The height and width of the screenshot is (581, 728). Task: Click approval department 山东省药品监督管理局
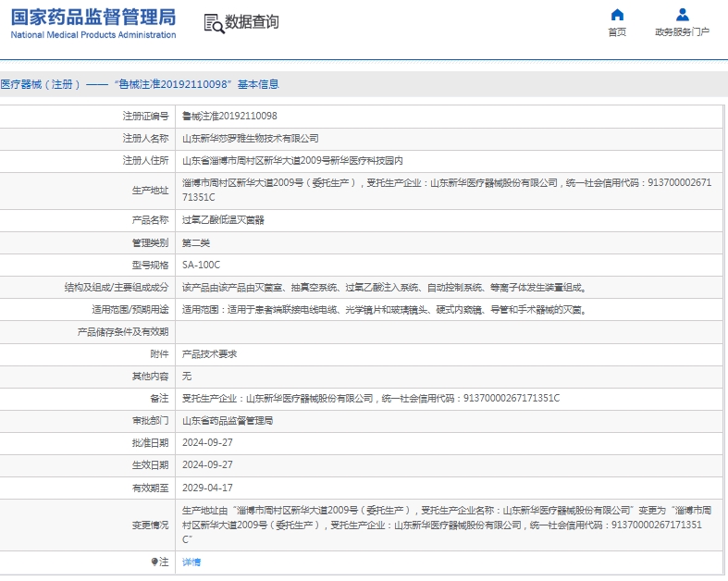pos(228,421)
